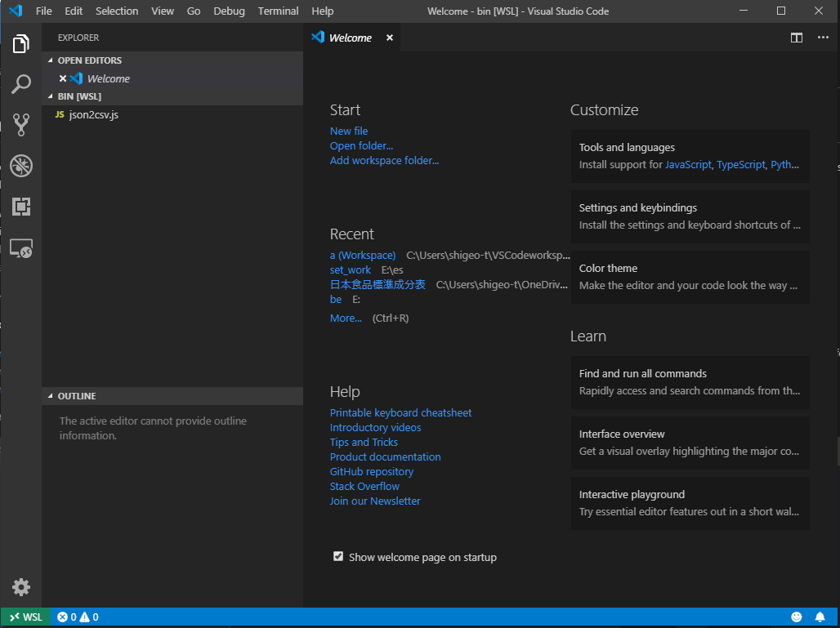Open the Debug view icon
The image size is (840, 628).
click(x=21, y=166)
